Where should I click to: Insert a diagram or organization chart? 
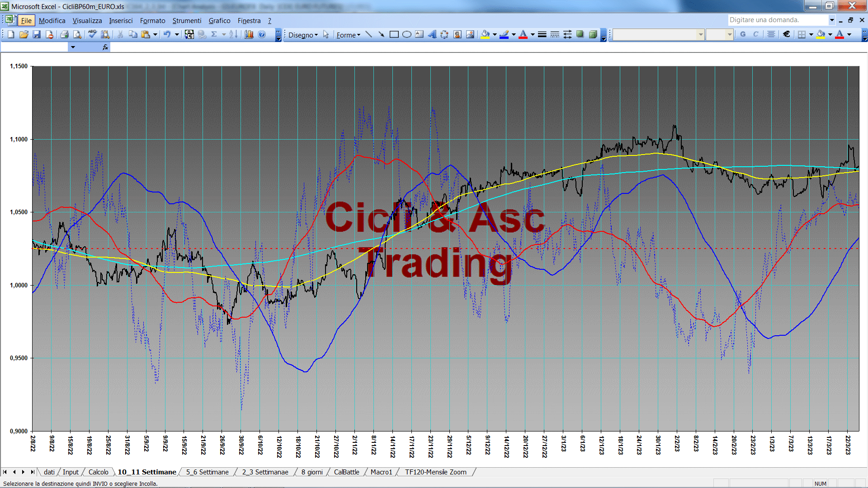[445, 35]
